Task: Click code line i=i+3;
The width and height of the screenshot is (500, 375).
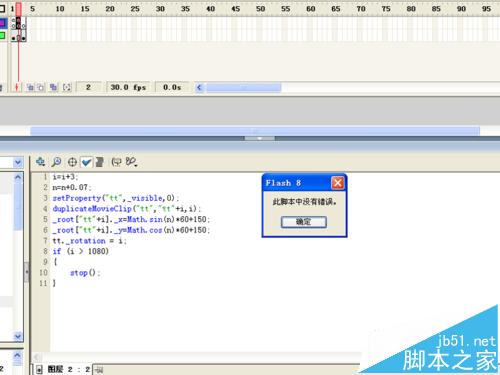Action: [65, 177]
